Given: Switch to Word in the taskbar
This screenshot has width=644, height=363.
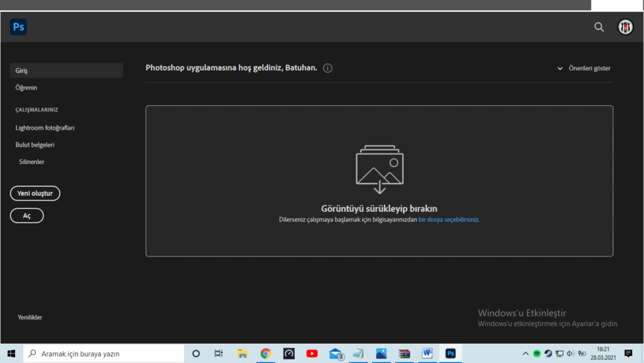Looking at the screenshot, I should tap(427, 354).
